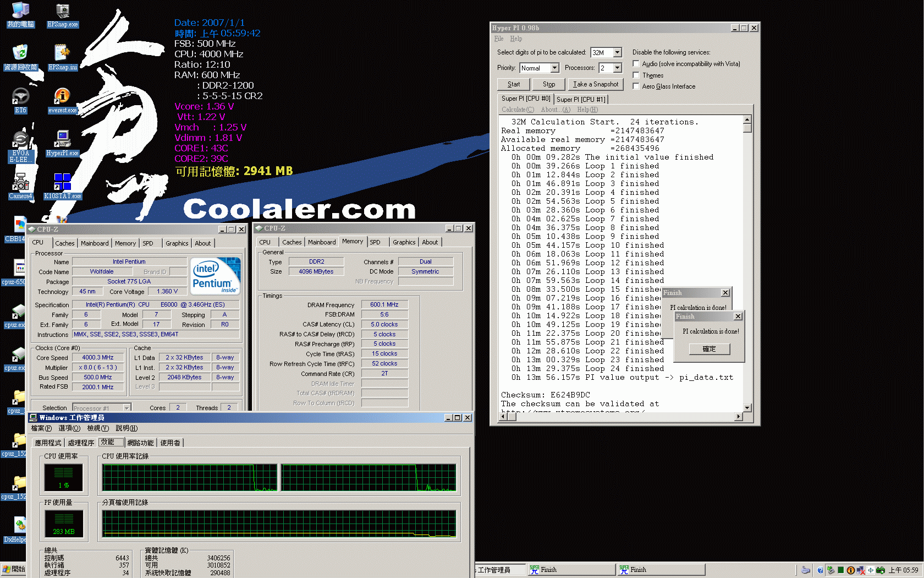Close the front Finish dialog
Viewport: 924px width, 578px height.
[x=738, y=317]
